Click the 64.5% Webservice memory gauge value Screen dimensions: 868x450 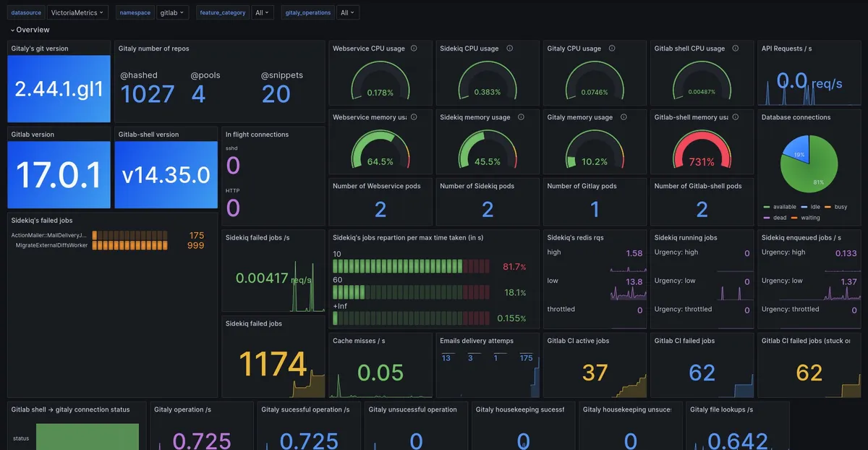coord(380,162)
